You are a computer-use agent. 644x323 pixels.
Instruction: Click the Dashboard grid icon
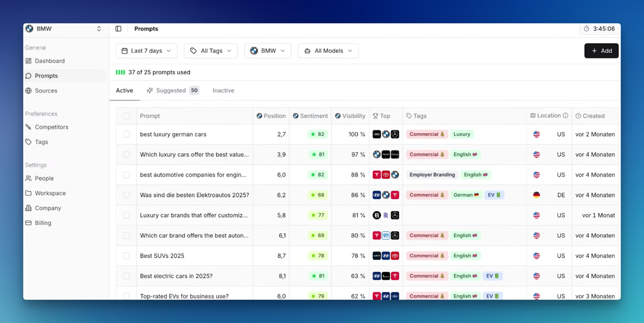28,61
